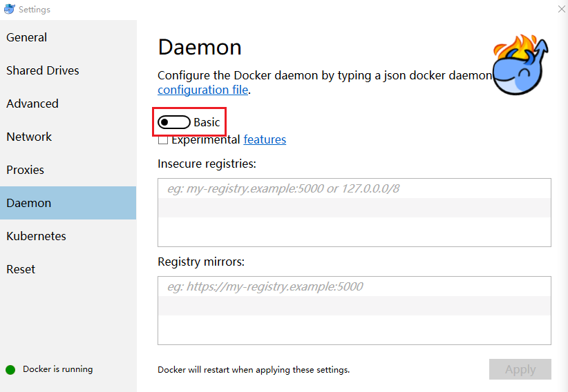Open the Kubernetes settings tab
This screenshot has height=392, width=568.
[68, 236]
